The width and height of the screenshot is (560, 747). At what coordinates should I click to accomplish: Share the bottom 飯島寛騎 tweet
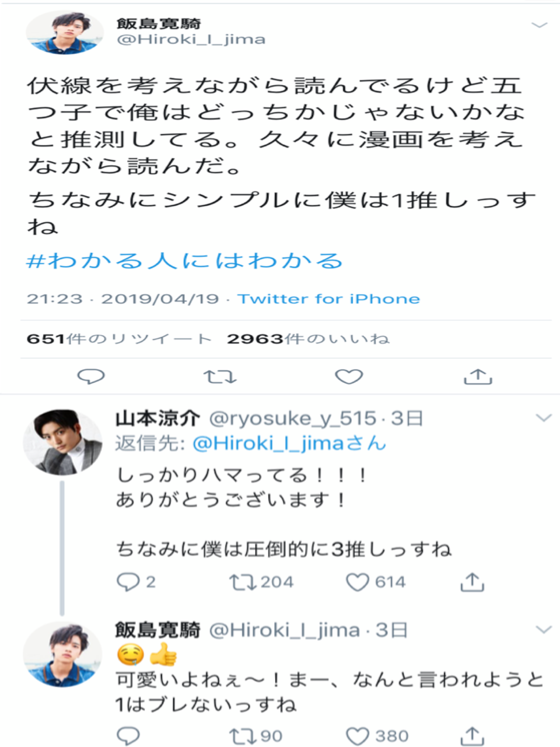(x=473, y=736)
